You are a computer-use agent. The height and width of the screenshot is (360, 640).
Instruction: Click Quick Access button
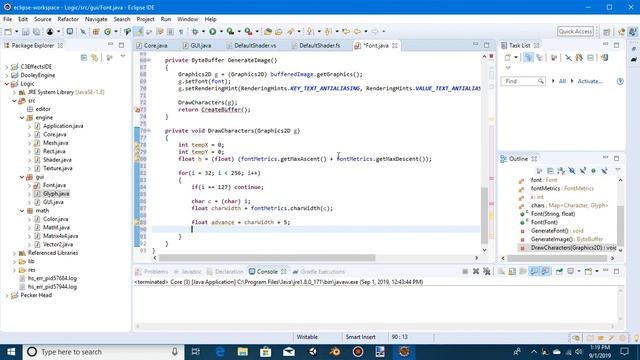pos(575,31)
